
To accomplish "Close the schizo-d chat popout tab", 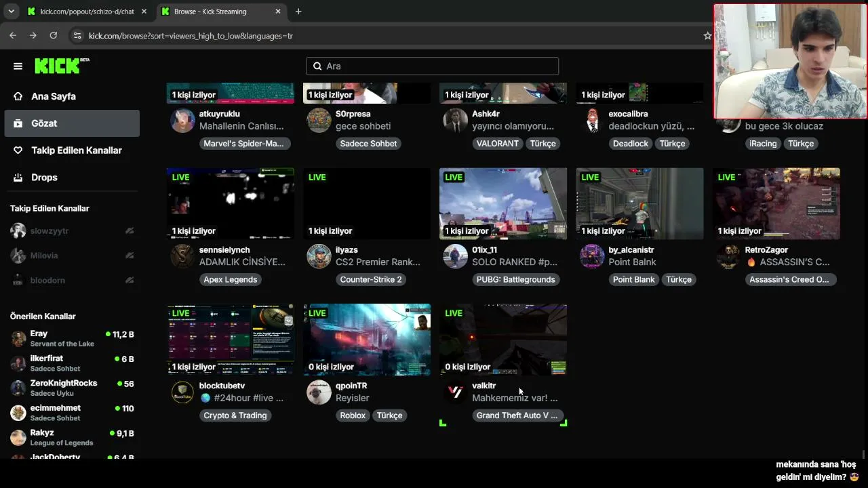I will point(144,12).
